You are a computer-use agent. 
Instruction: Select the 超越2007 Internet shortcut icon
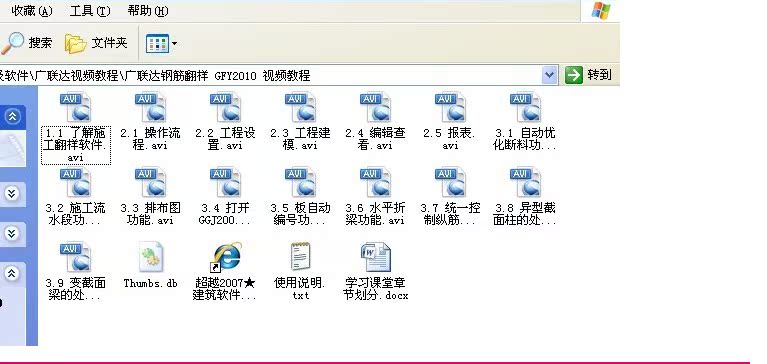pyautogui.click(x=226, y=257)
